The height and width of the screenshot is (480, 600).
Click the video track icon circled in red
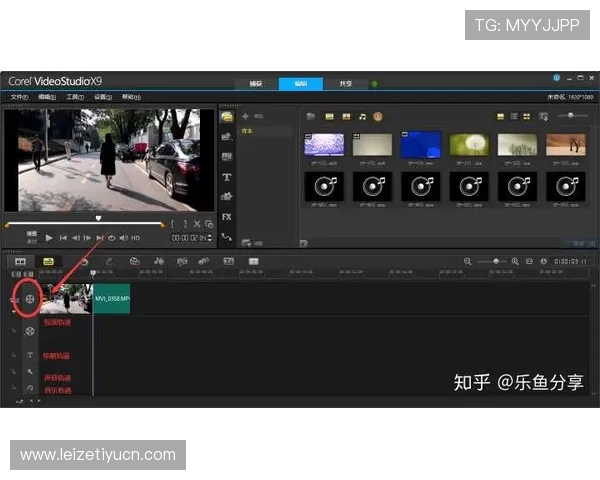[30, 297]
